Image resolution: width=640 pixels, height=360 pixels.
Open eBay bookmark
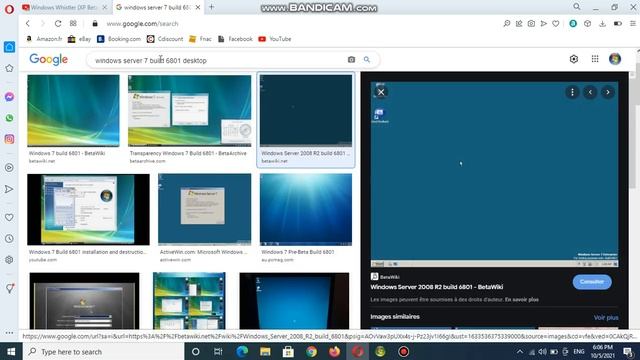point(80,39)
